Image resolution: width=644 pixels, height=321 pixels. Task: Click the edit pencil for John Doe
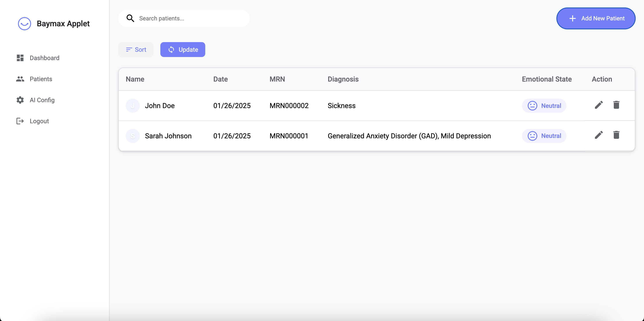coord(598,105)
